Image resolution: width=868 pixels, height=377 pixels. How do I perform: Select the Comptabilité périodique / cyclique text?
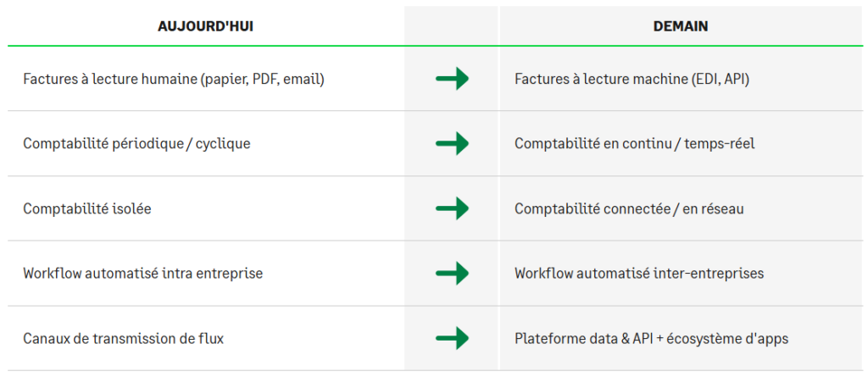tap(136, 144)
